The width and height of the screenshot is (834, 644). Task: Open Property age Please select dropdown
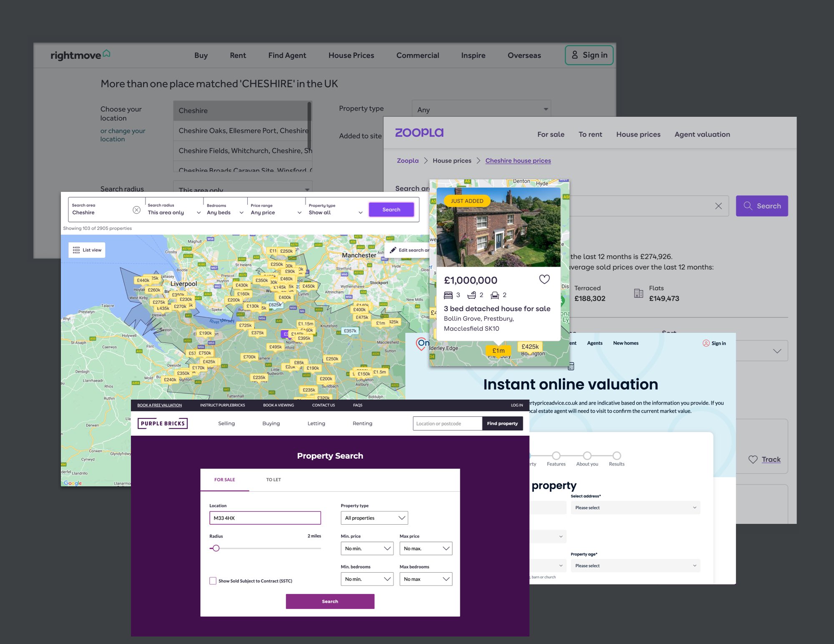pos(635,566)
